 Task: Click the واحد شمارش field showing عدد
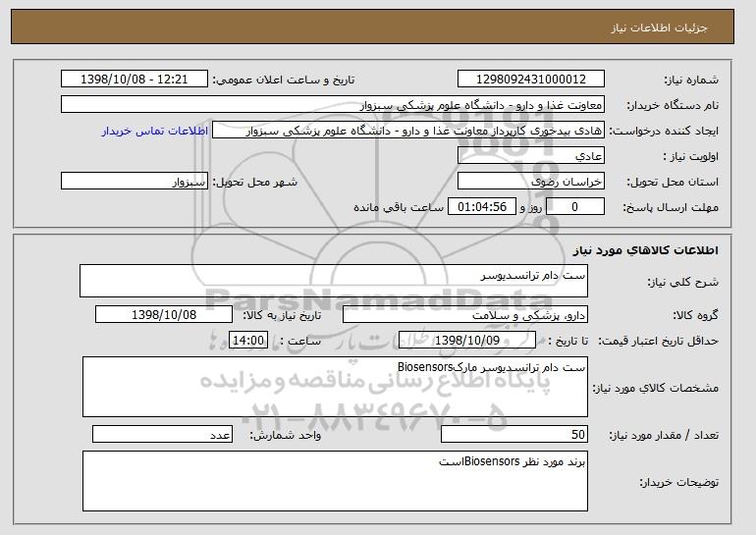(x=162, y=434)
